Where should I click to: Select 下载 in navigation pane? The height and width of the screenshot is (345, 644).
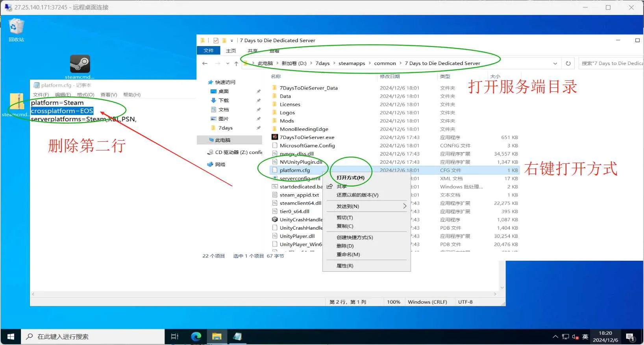pos(223,100)
